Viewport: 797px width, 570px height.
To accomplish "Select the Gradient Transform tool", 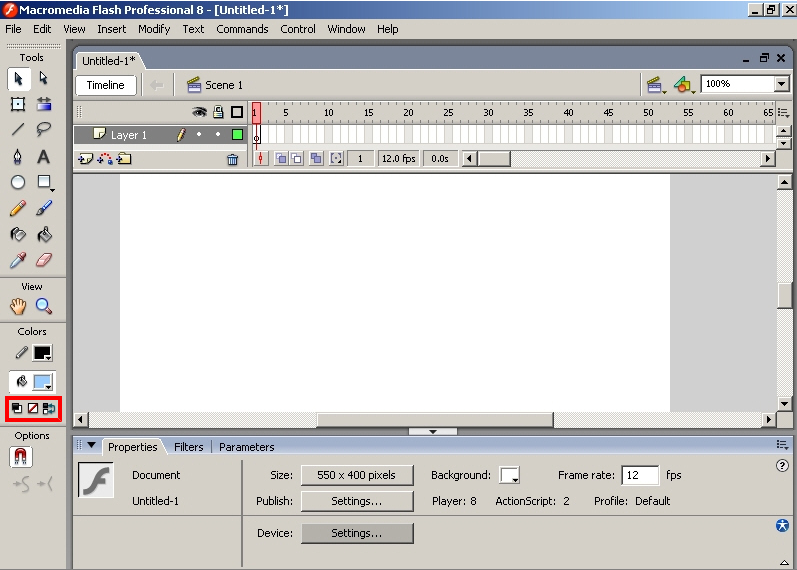I will [44, 104].
